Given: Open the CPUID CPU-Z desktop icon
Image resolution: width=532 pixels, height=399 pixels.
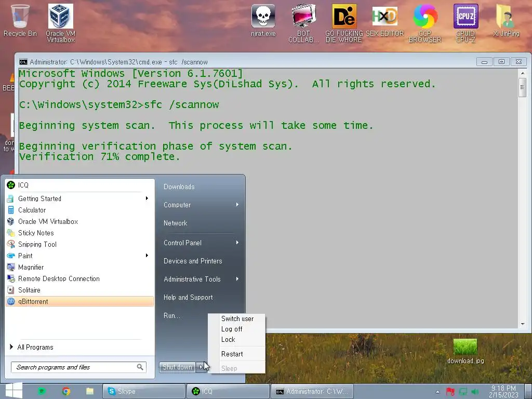Looking at the screenshot, I should pyautogui.click(x=465, y=23).
